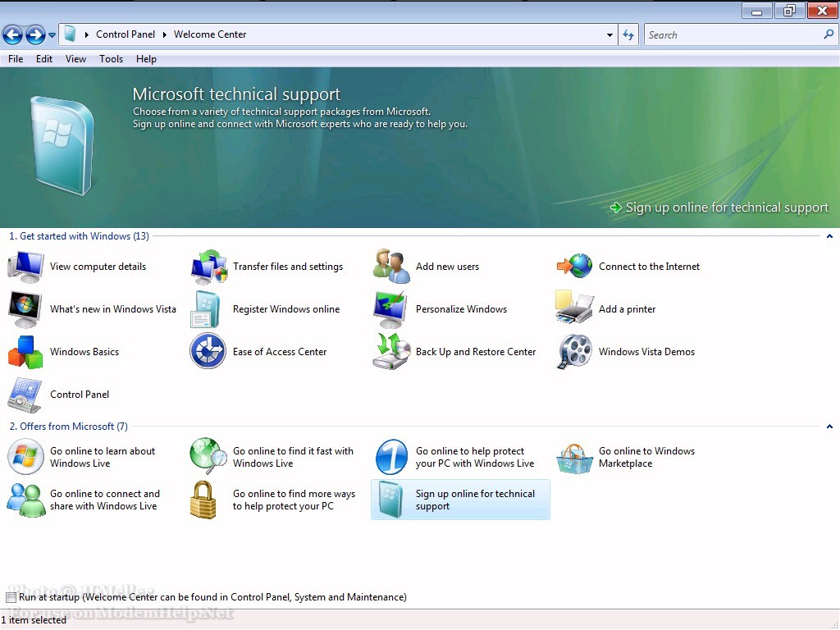Viewport: 840px width, 630px height.
Task: Click the "Connect to the Internet" label
Action: [x=650, y=267]
